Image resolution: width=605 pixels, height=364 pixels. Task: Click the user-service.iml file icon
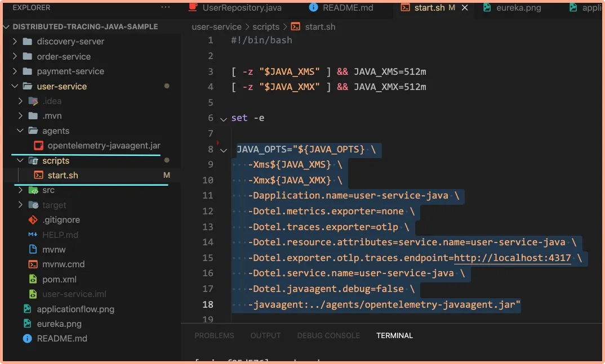pos(33,294)
